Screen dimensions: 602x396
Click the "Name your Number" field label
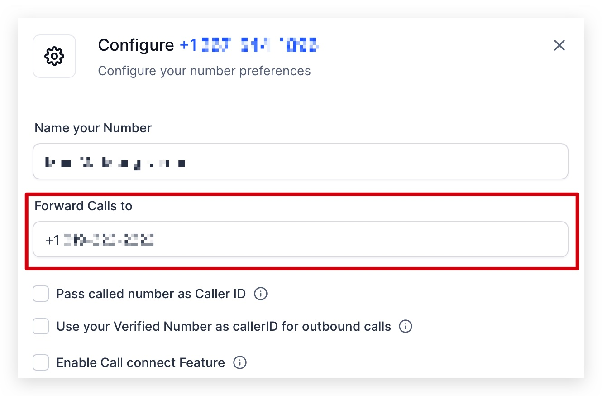[93, 128]
